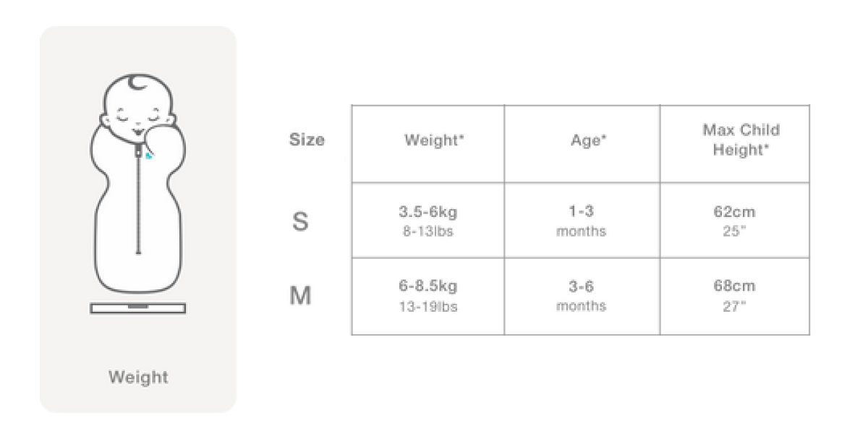The height and width of the screenshot is (434, 868).
Task: Select the size M row label
Action: pos(300,296)
